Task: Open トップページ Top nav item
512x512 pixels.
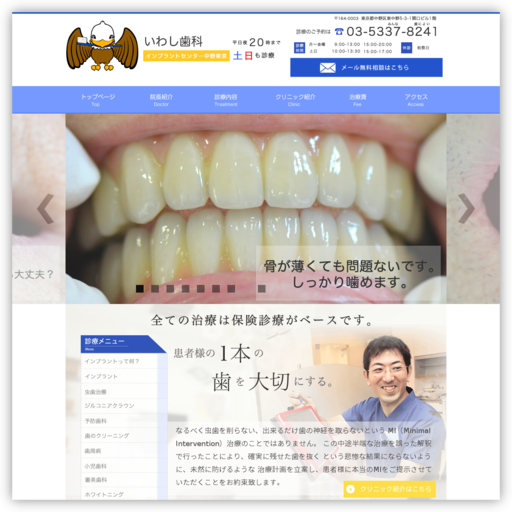Action: (x=98, y=100)
